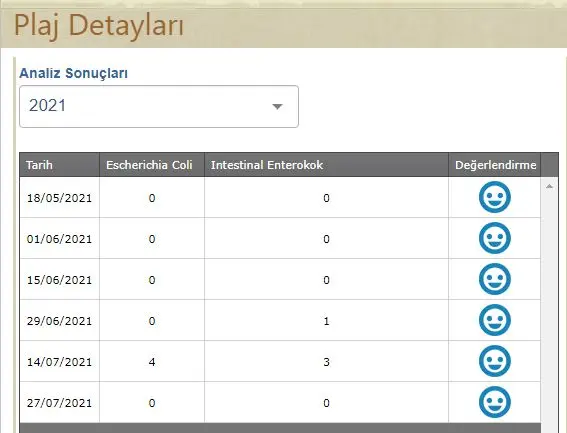Click Intestinal Enterokok value 0 on 01/06/2021
Viewport: 567px width, 433px height.
click(x=326, y=239)
